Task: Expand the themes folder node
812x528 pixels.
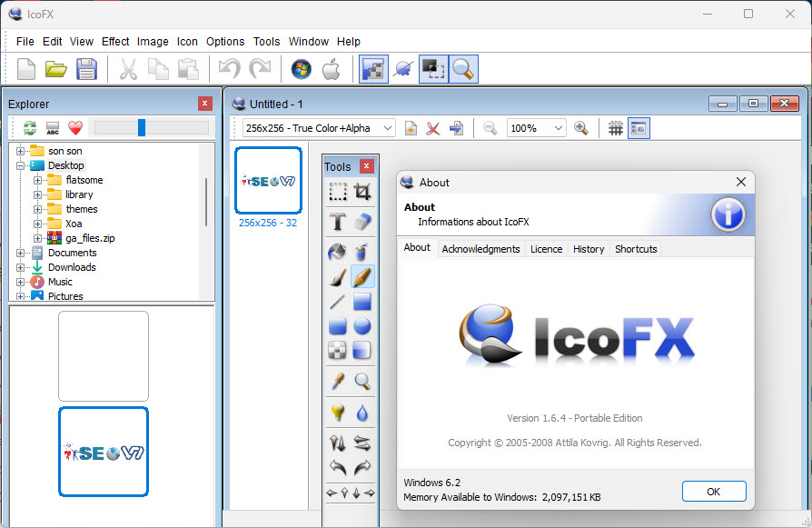Action: [x=37, y=209]
